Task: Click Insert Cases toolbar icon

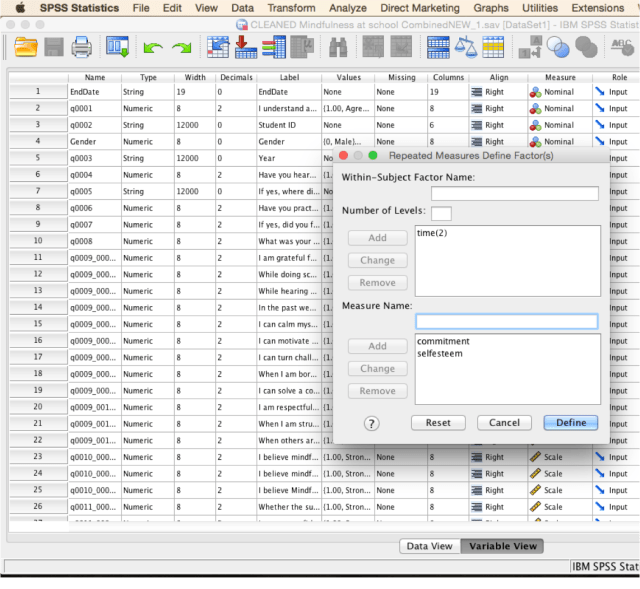Action: click(x=373, y=47)
